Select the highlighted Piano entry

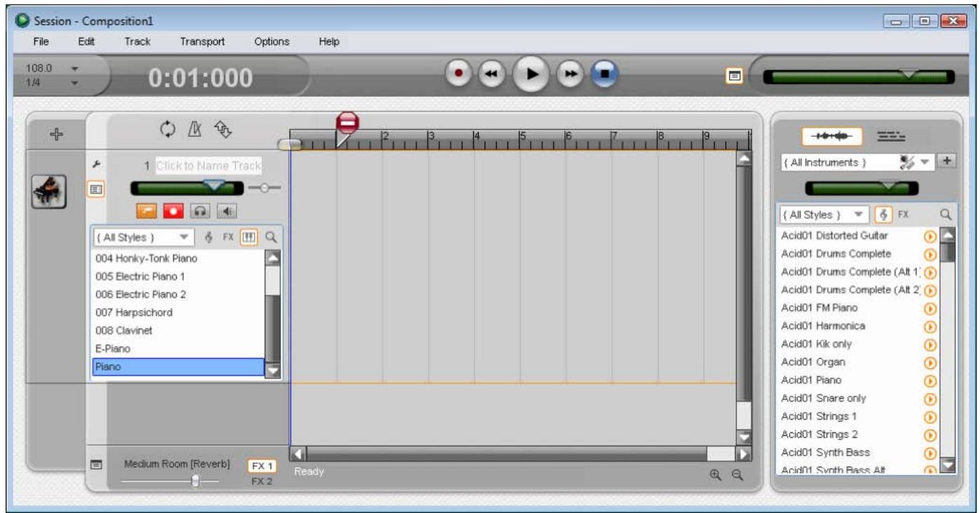[x=178, y=366]
